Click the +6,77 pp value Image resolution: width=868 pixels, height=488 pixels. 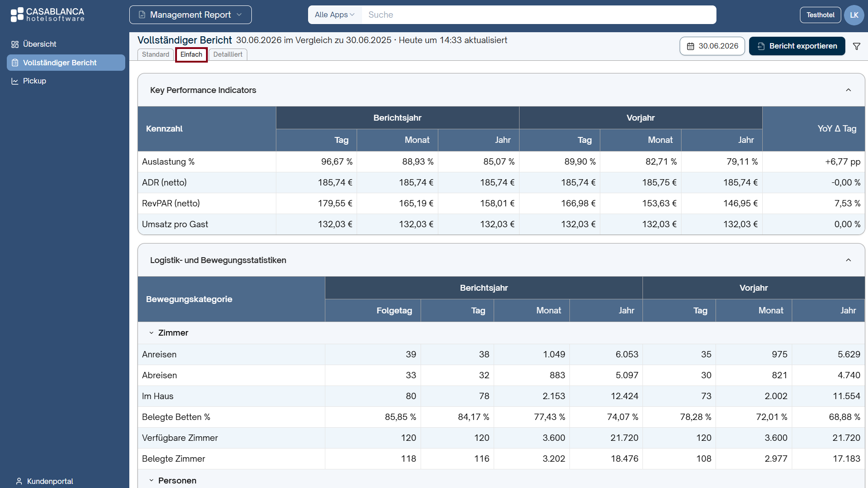tap(843, 162)
